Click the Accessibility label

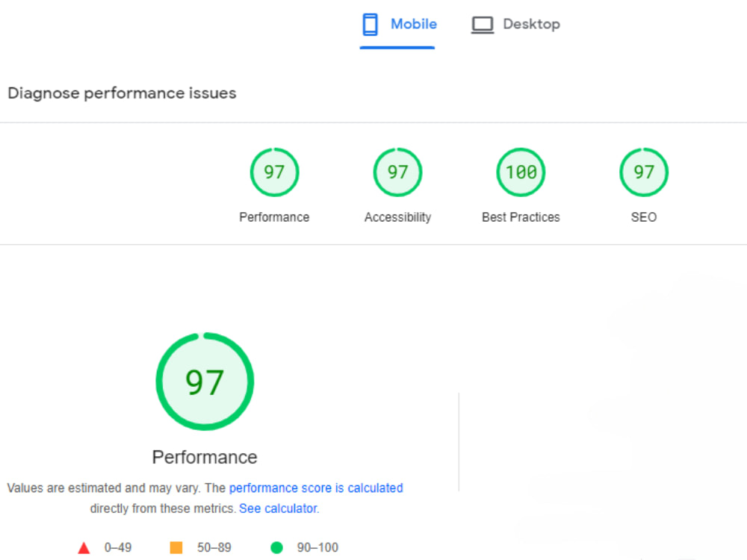click(x=398, y=217)
